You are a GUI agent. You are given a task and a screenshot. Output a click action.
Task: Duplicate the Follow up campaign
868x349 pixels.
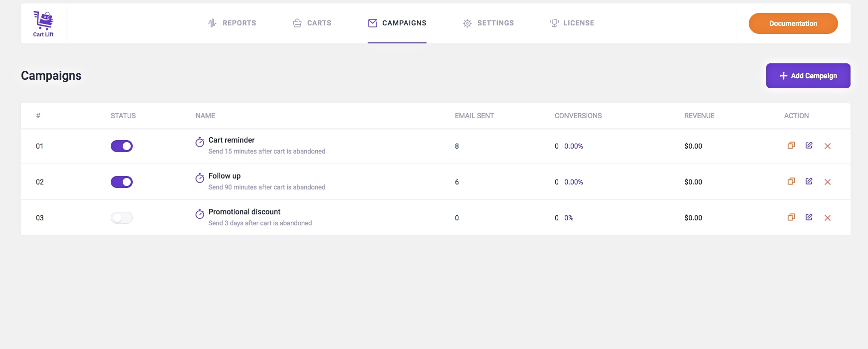click(x=791, y=181)
